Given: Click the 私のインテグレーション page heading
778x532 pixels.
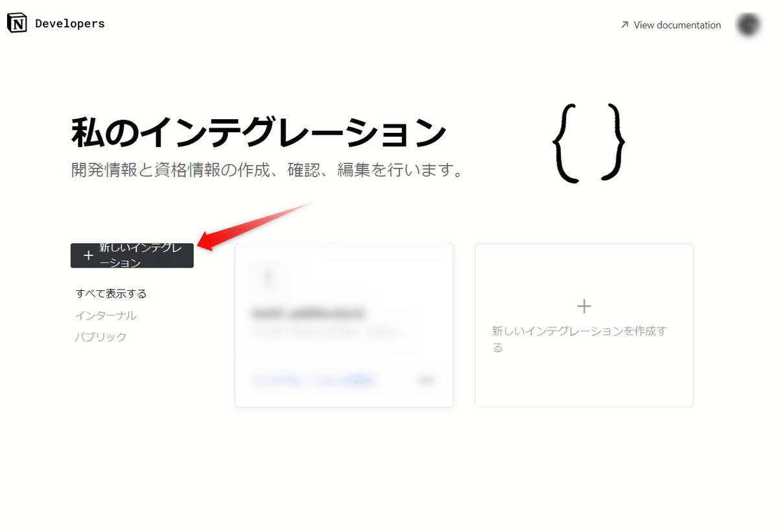Looking at the screenshot, I should [x=258, y=131].
